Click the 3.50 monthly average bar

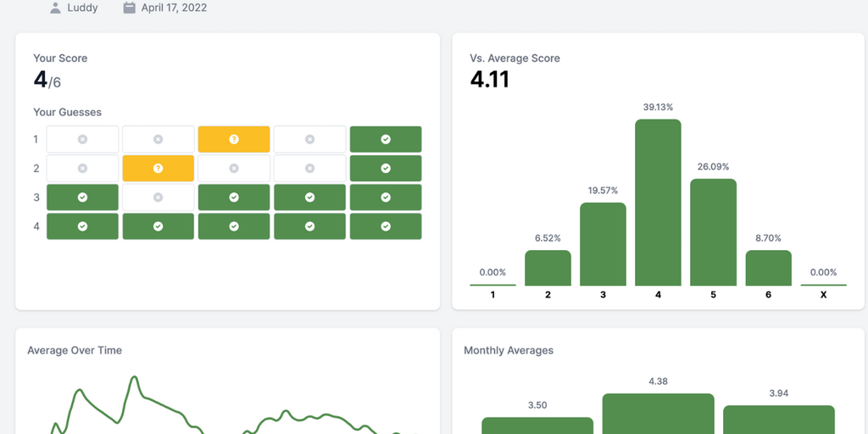pyautogui.click(x=537, y=425)
